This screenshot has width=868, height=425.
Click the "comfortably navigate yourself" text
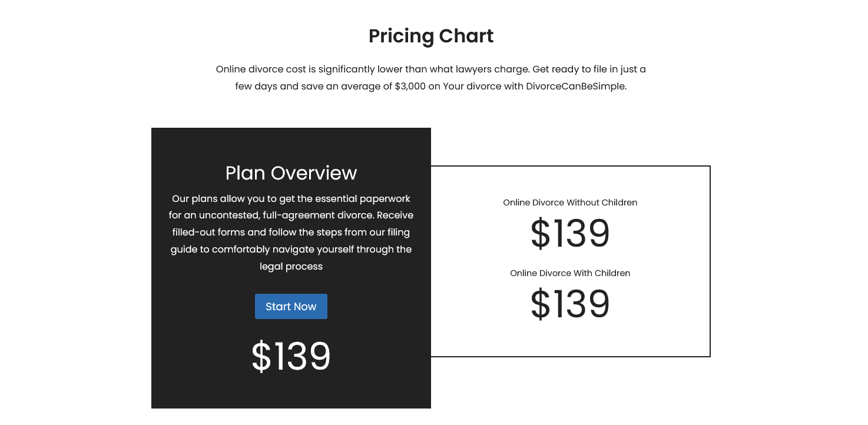(283, 250)
